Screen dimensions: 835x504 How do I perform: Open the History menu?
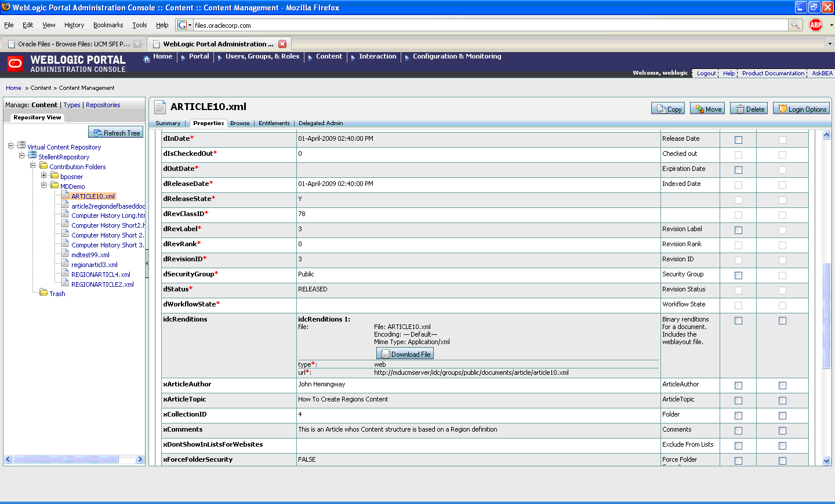click(74, 25)
